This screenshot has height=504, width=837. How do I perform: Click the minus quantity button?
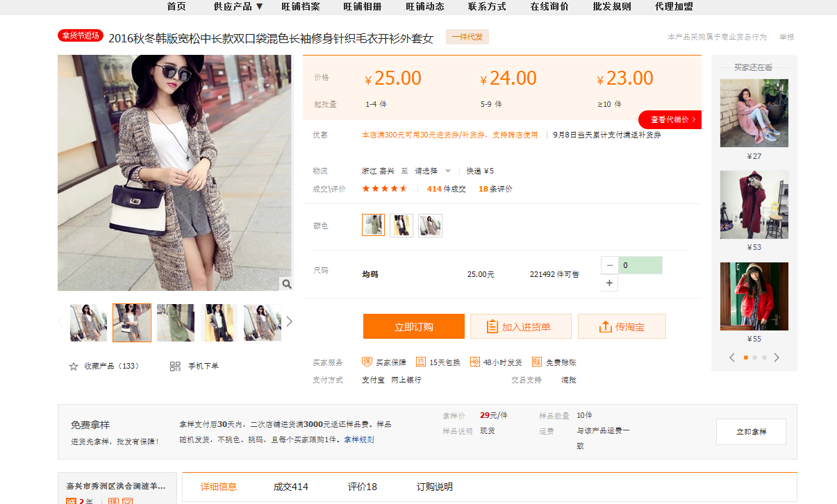click(x=609, y=265)
